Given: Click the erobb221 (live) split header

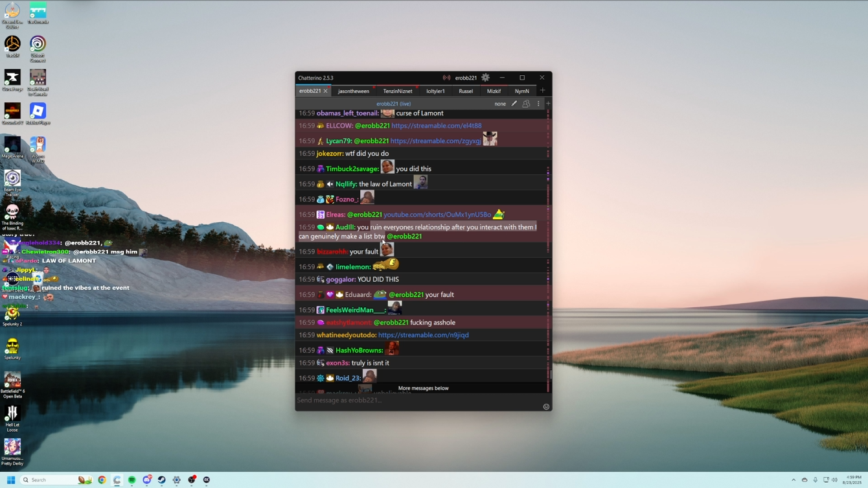Looking at the screenshot, I should tap(394, 104).
